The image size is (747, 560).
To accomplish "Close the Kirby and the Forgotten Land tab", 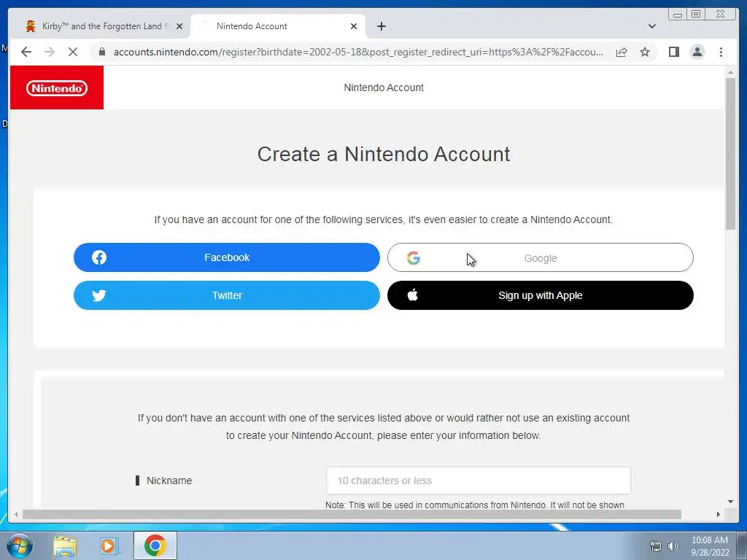I will 179,26.
